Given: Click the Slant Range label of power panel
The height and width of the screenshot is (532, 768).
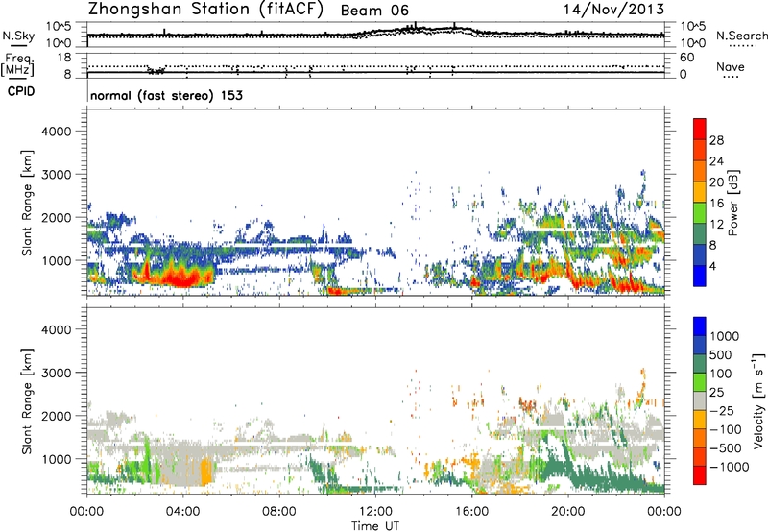Looking at the screenshot, I should coord(27,203).
